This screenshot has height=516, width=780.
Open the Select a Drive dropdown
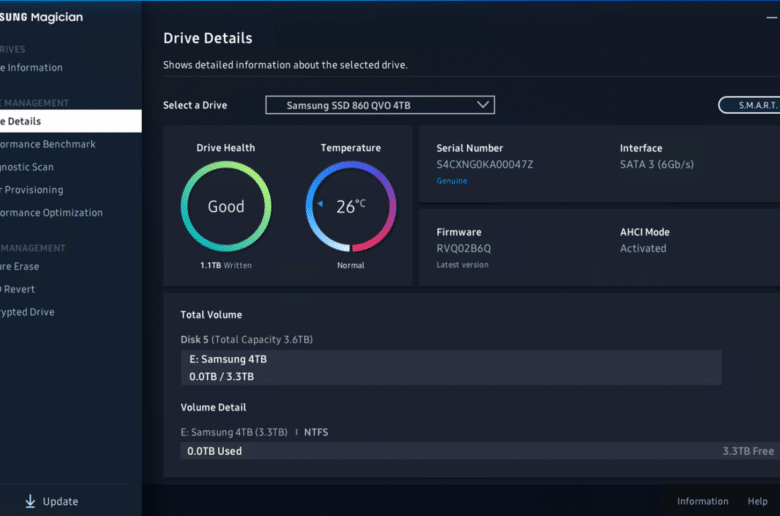[x=380, y=105]
